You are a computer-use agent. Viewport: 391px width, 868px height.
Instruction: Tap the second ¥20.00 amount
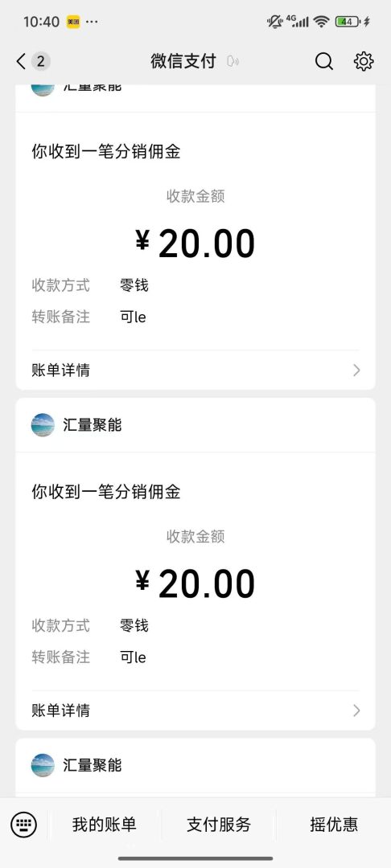[195, 583]
